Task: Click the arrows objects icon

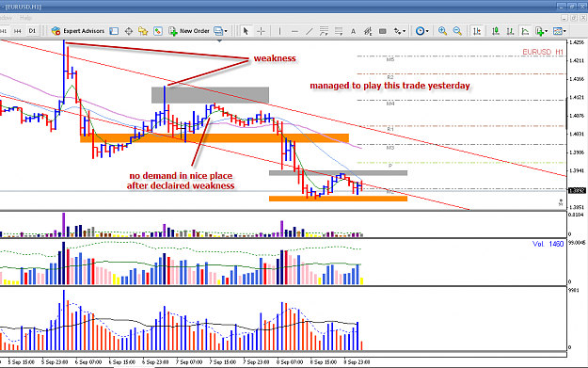Action: coord(397,31)
